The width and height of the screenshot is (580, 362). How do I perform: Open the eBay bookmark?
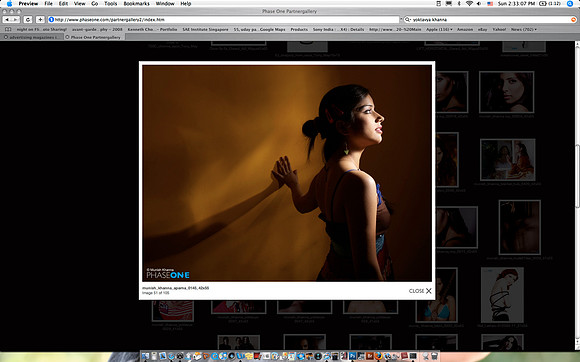pos(482,29)
